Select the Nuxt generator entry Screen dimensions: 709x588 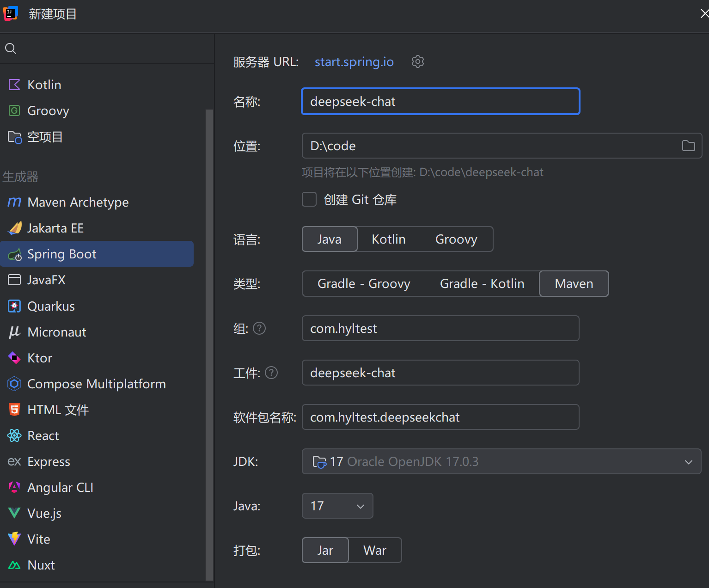[97, 565]
